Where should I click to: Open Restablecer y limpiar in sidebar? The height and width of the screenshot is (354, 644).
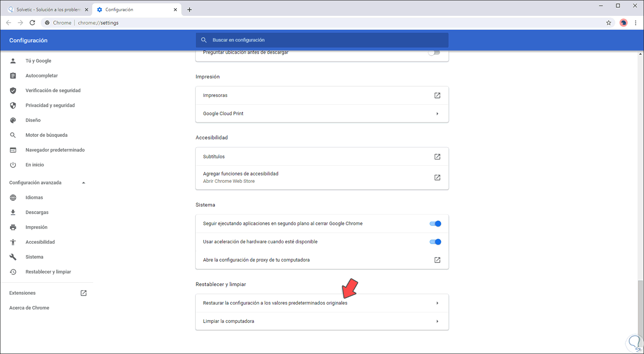point(48,272)
